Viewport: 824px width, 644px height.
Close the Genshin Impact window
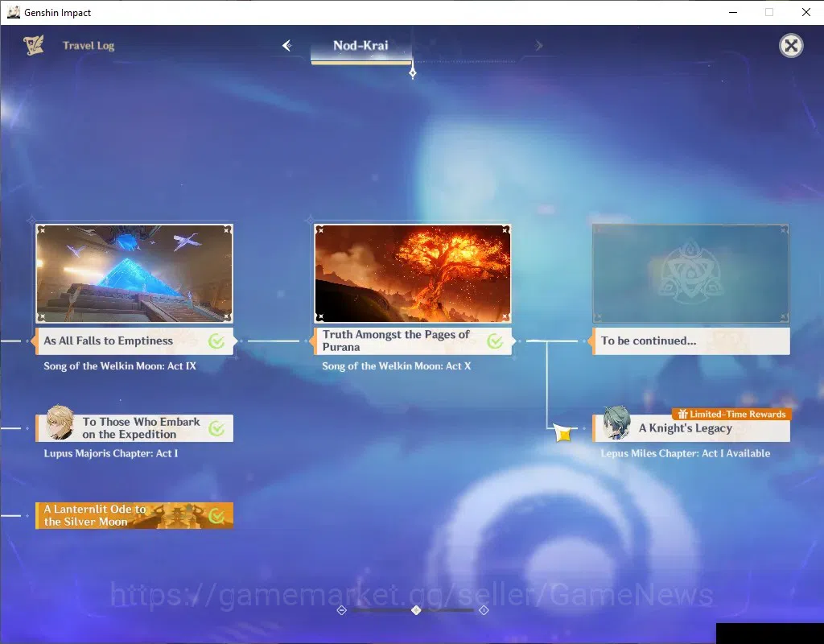click(806, 12)
